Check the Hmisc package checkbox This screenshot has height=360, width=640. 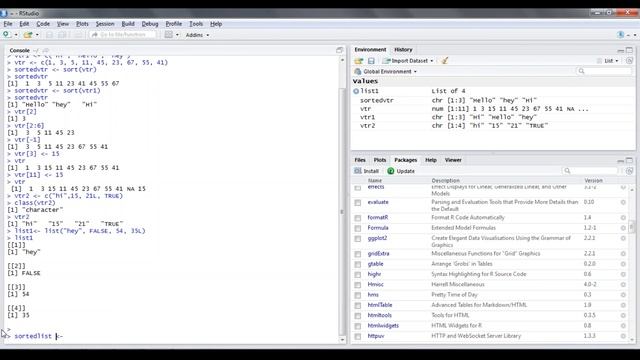click(358, 285)
